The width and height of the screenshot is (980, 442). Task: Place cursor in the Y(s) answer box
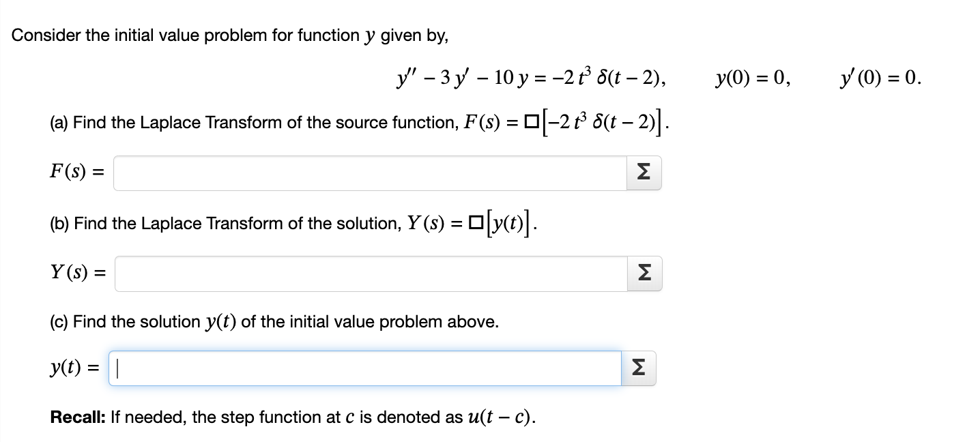pos(369,274)
